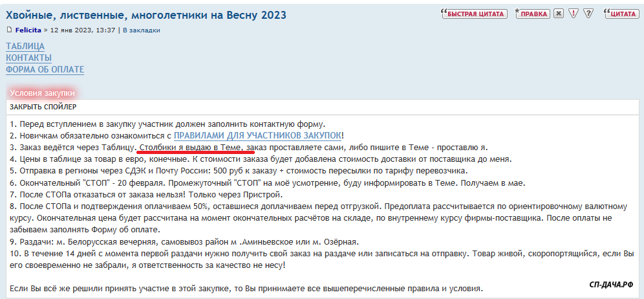Click the final paragraph starting Если Вы всё же
This screenshot has height=299, width=644.
(x=246, y=288)
